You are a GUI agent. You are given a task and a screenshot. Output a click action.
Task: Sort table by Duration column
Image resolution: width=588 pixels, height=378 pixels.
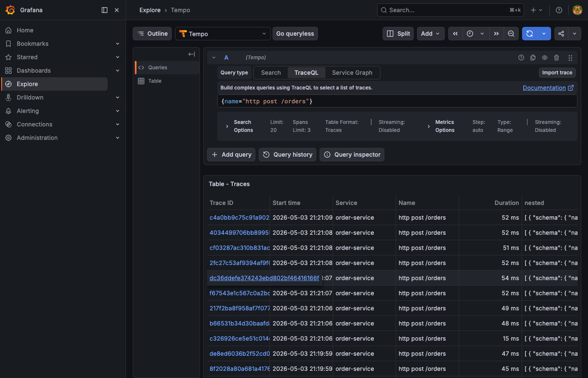click(x=507, y=203)
